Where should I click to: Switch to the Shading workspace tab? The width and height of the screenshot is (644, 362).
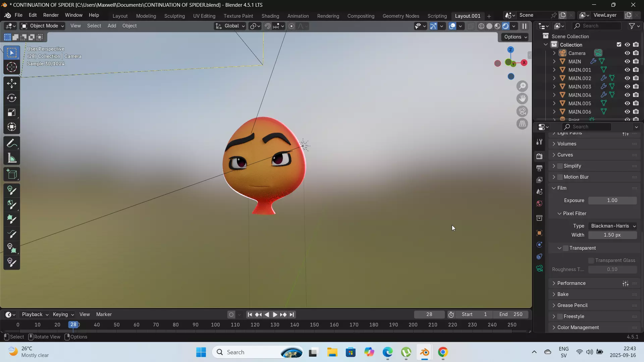coord(270,16)
